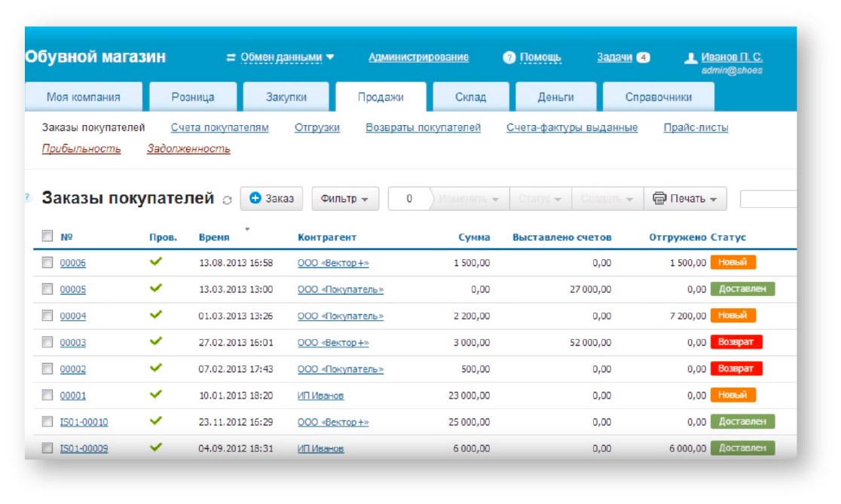This screenshot has height=504, width=841.
Task: Click red Возврат status badge for order 00003
Action: [735, 341]
